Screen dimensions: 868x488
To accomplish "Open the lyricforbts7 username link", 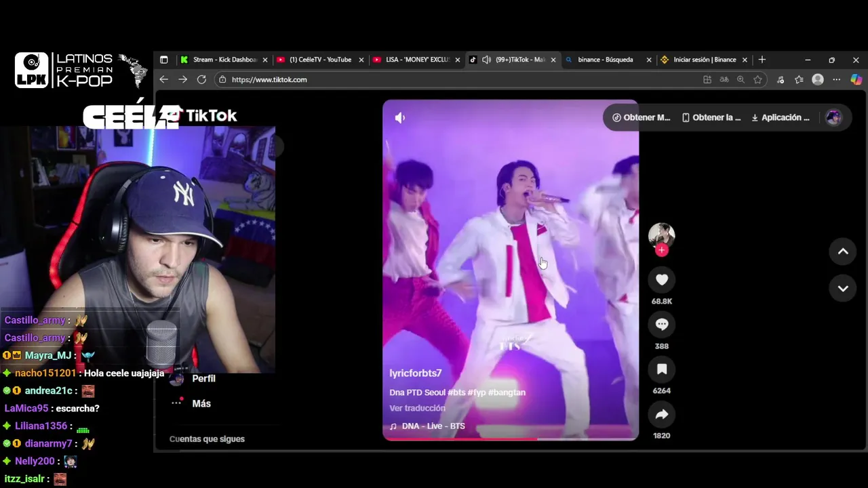I will 415,373.
